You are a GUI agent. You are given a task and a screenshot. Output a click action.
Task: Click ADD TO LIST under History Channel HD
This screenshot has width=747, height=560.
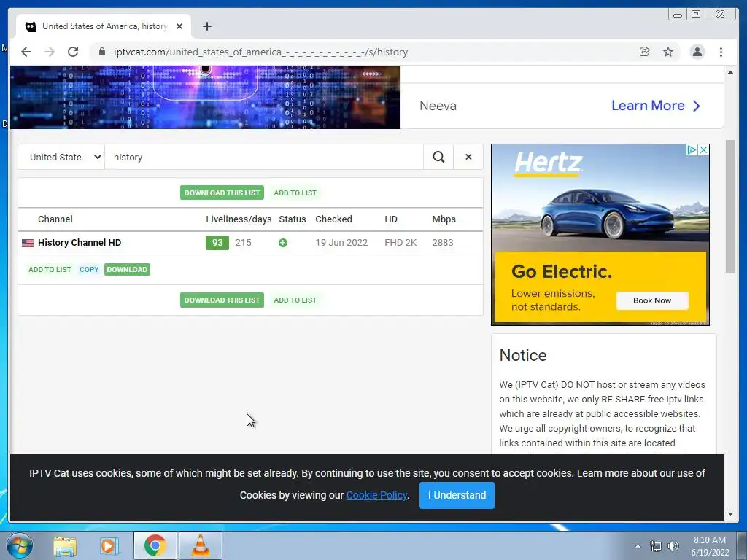[50, 270]
